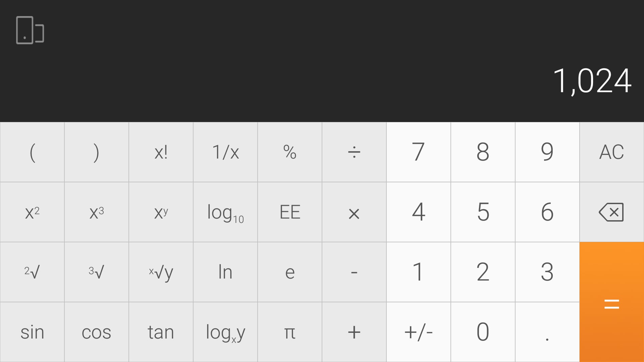Click the natural log (ln) function
This screenshot has width=644, height=362.
225,271
